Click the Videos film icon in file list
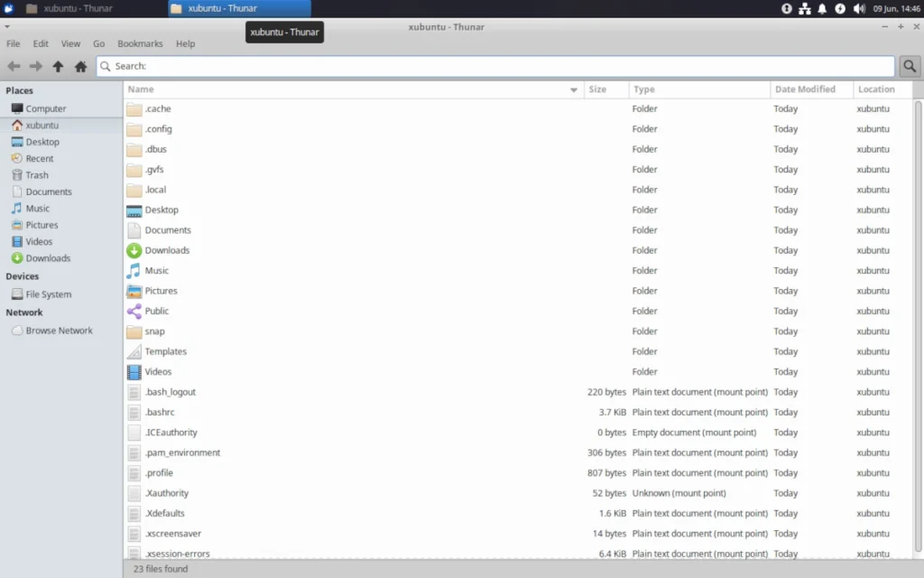The image size is (924, 578). [x=134, y=372]
